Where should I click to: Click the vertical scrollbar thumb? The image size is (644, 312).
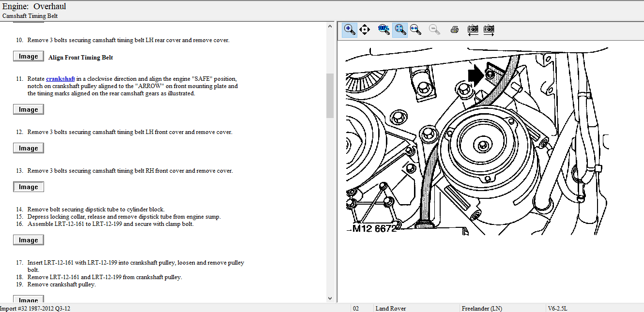(330, 95)
